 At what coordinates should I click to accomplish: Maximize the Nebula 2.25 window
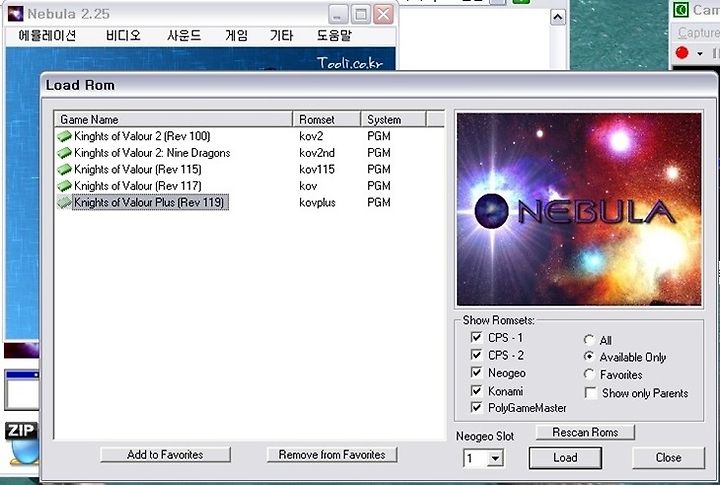(x=360, y=14)
